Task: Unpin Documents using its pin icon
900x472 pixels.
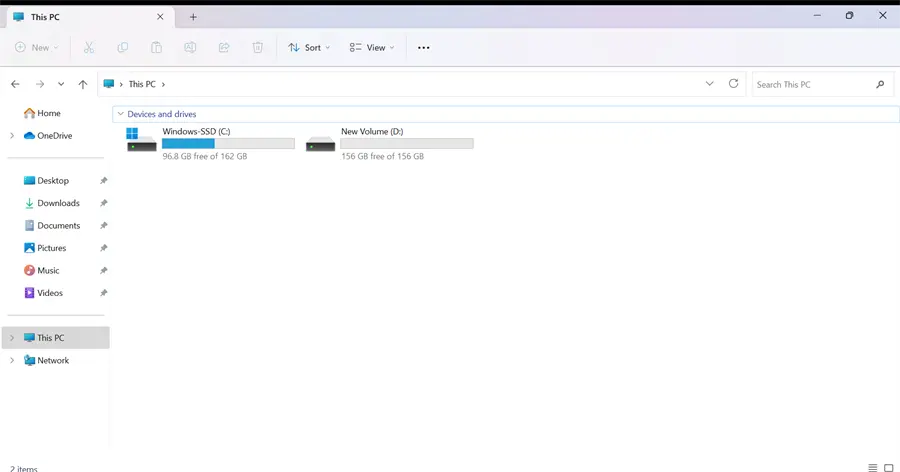Action: click(x=103, y=226)
